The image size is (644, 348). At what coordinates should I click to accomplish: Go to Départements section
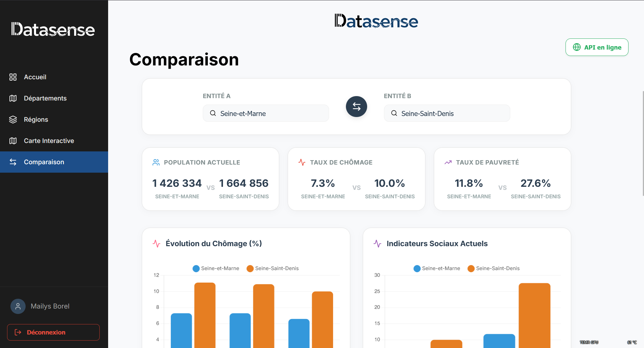click(54, 98)
